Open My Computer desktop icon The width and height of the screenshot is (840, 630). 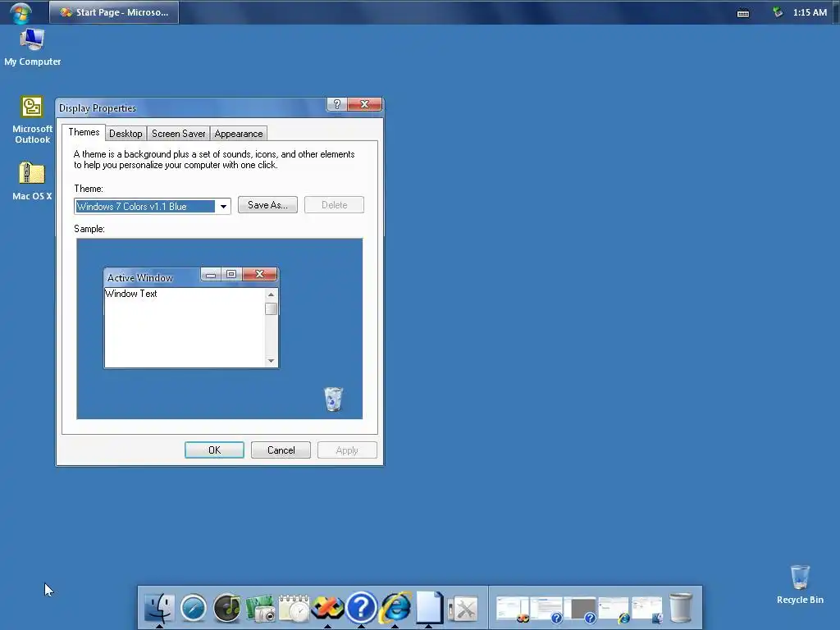click(x=32, y=47)
